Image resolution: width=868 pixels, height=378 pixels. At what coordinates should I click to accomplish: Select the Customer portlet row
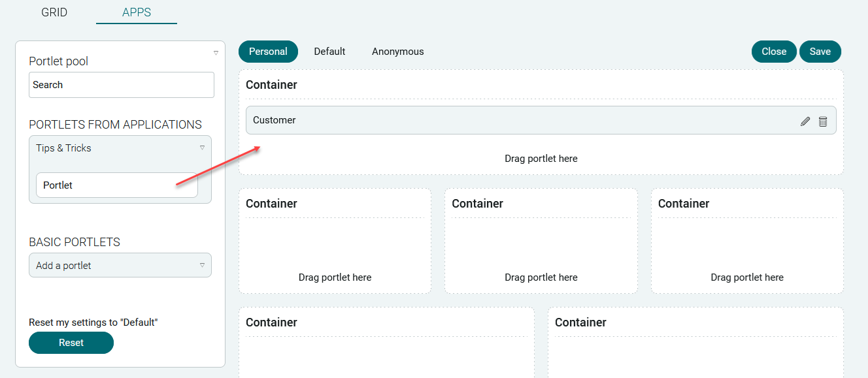click(541, 120)
